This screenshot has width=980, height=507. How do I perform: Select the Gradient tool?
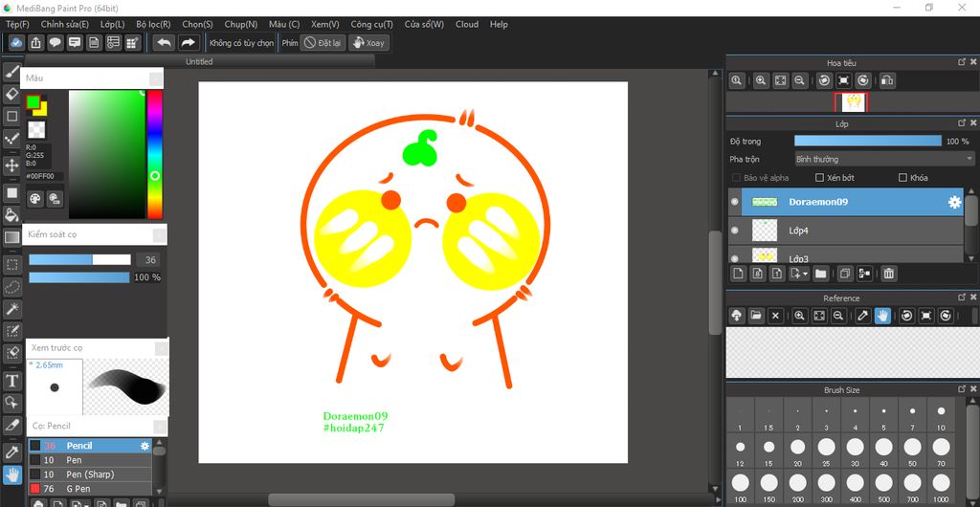coord(11,237)
